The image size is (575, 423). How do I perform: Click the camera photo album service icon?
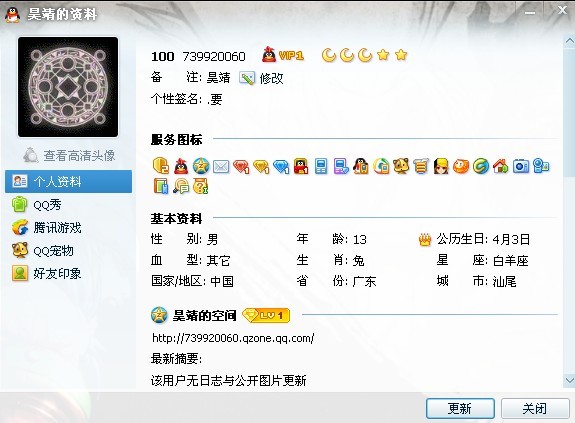click(x=521, y=166)
